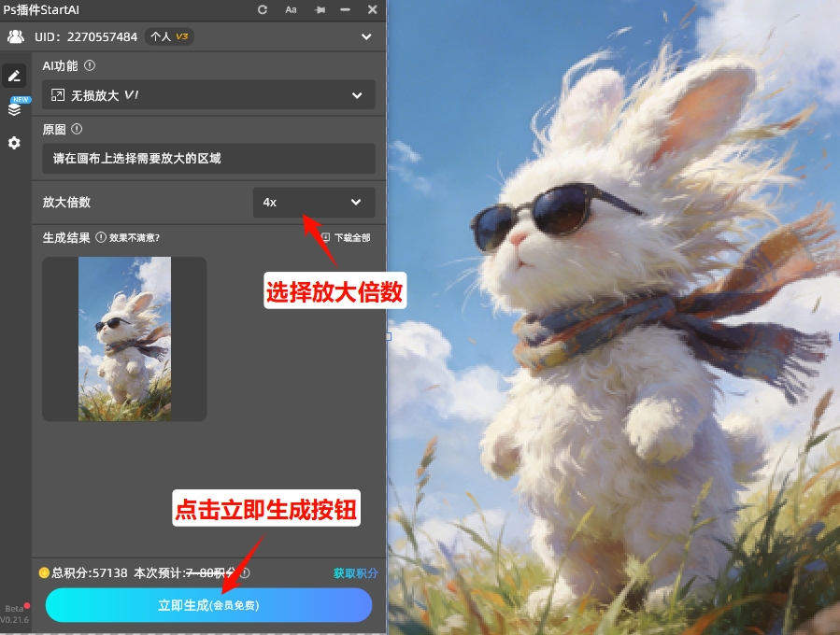Screen dimensions: 840x635
Task: Click the AI功能 info circle icon
Action: 91,65
